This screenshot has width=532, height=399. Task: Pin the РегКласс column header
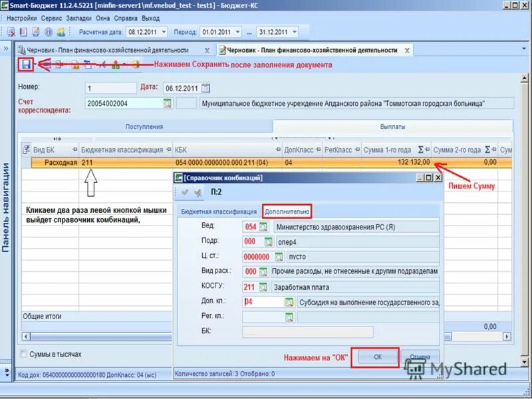coord(357,150)
